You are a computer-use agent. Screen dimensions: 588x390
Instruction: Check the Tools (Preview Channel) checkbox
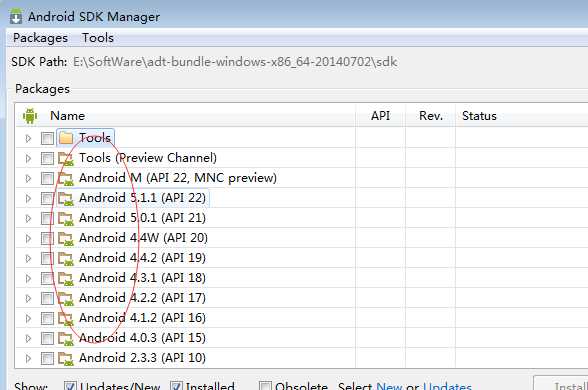tap(47, 158)
